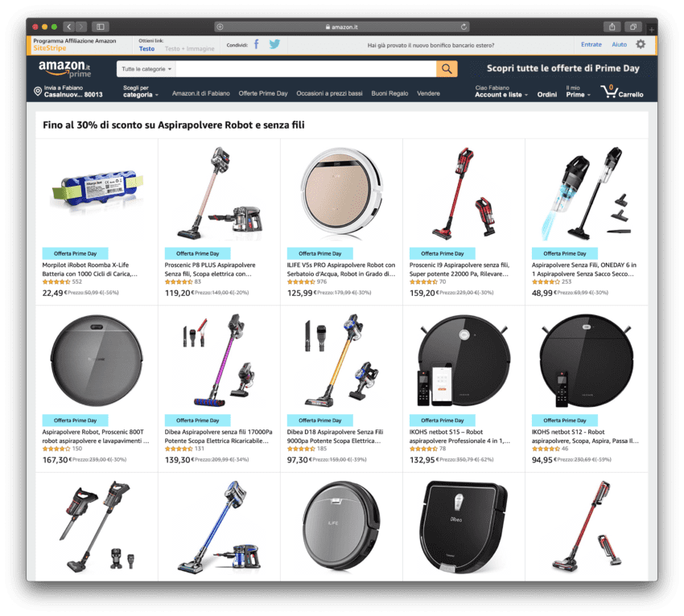Go back with the Safari back arrow

tap(69, 27)
